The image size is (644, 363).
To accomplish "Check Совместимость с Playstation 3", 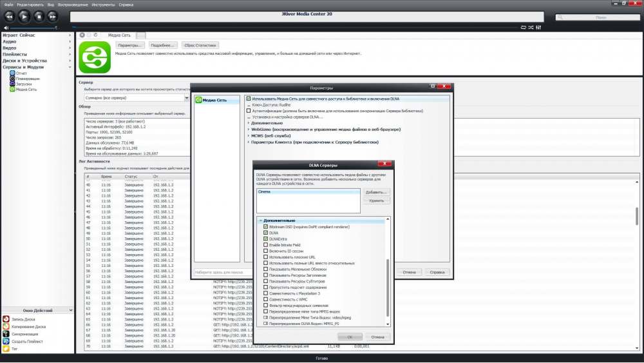I will click(x=266, y=293).
